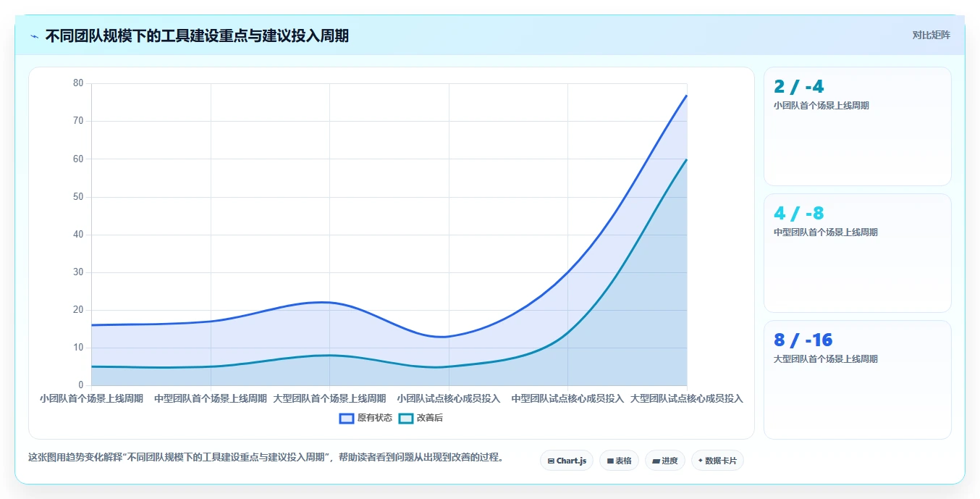
Task: Click card caption 中型团队首个场景上线周期
Action: click(x=826, y=232)
